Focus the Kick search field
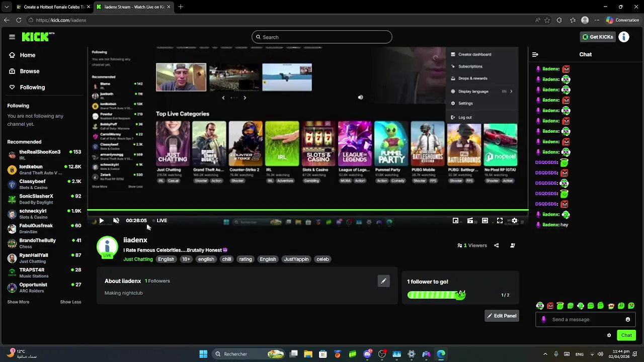Screen dimensions: 644x362 point(322,37)
